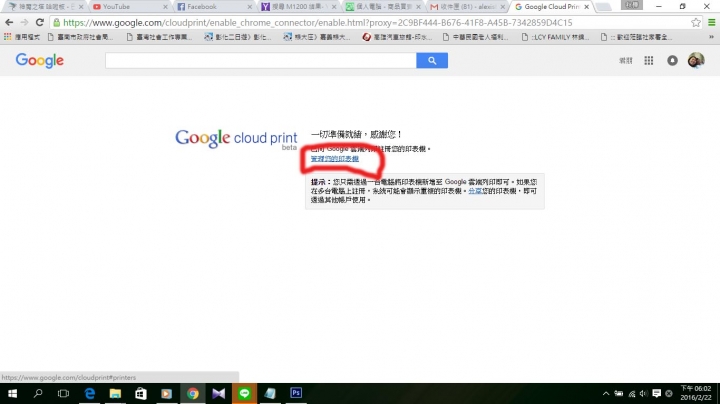Launch Microsoft Edge from taskbar

(90, 393)
